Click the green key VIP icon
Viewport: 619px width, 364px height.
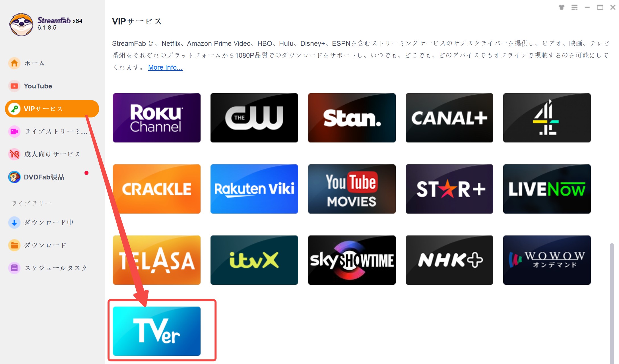click(x=14, y=109)
